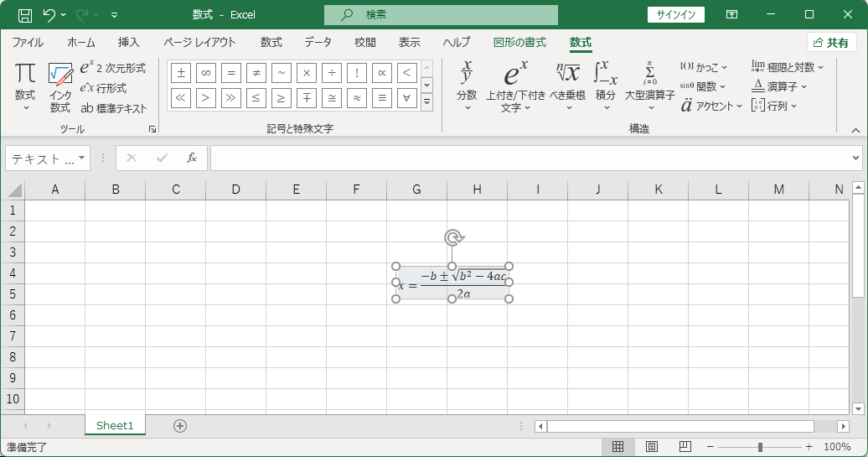Viewport: 868px width, 457px height.
Task: Open the Undo history dropdown arrow
Action: pyautogui.click(x=63, y=15)
